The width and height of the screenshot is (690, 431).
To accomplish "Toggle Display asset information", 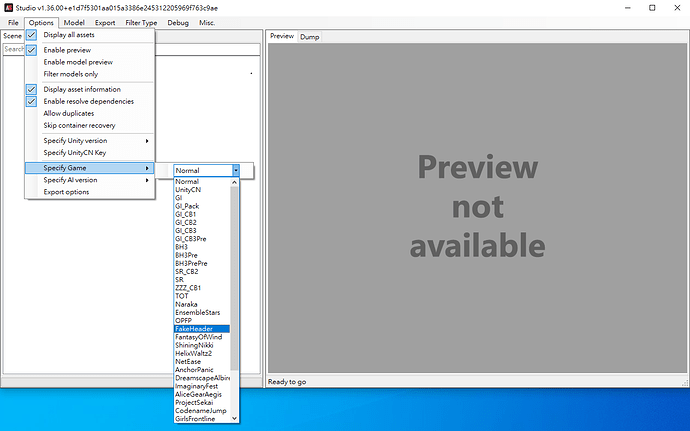I will [x=90, y=89].
